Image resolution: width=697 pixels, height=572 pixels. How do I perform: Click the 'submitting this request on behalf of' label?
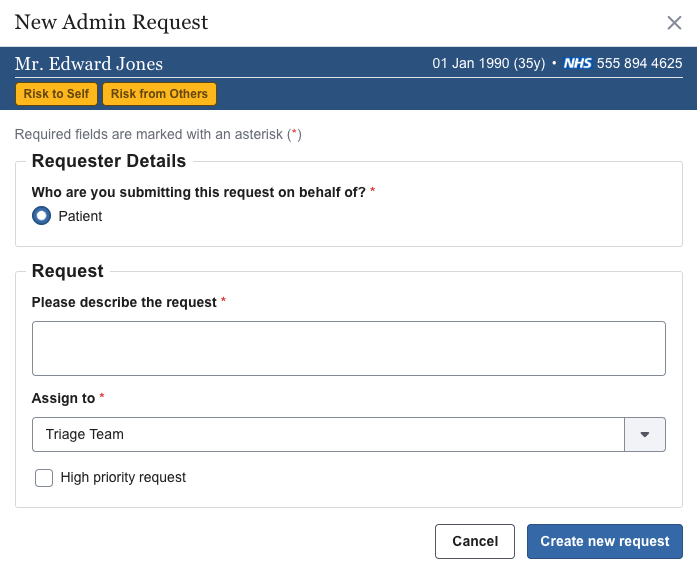(x=198, y=191)
